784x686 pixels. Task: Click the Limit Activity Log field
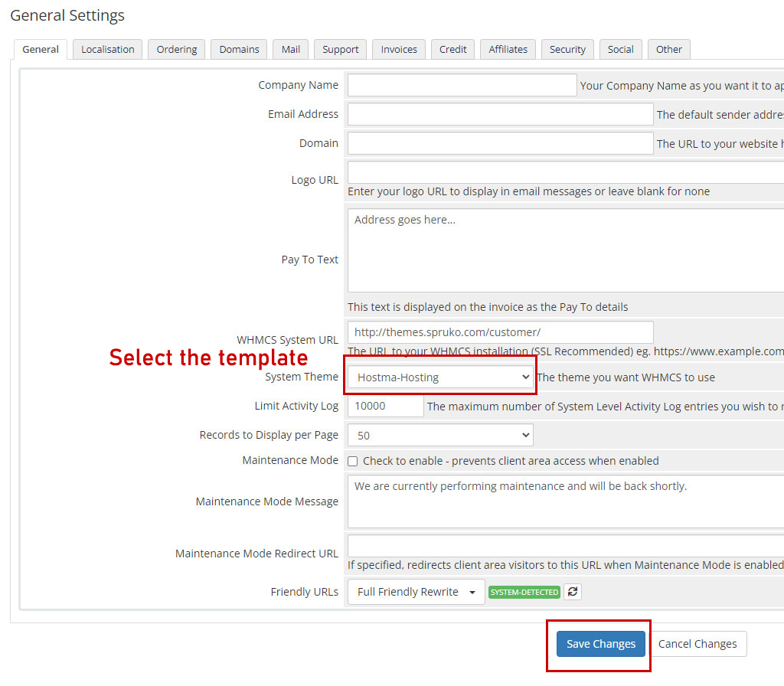point(385,406)
